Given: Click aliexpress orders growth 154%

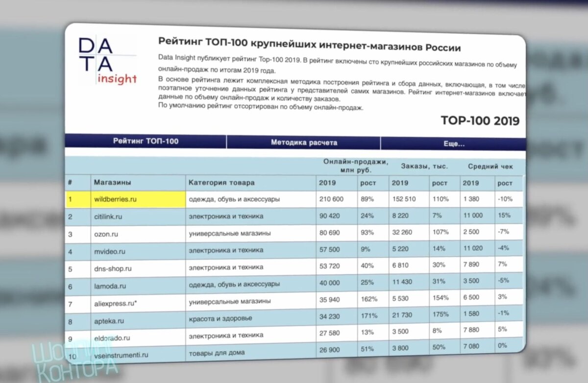Looking at the screenshot, I should 441,298.
